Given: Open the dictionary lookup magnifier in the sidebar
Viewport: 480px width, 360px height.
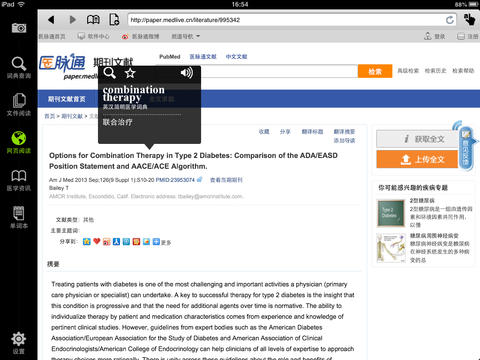Looking at the screenshot, I should tap(19, 68).
